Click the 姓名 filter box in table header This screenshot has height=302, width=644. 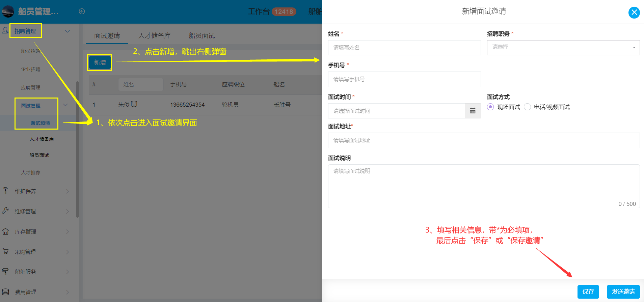pyautogui.click(x=141, y=84)
